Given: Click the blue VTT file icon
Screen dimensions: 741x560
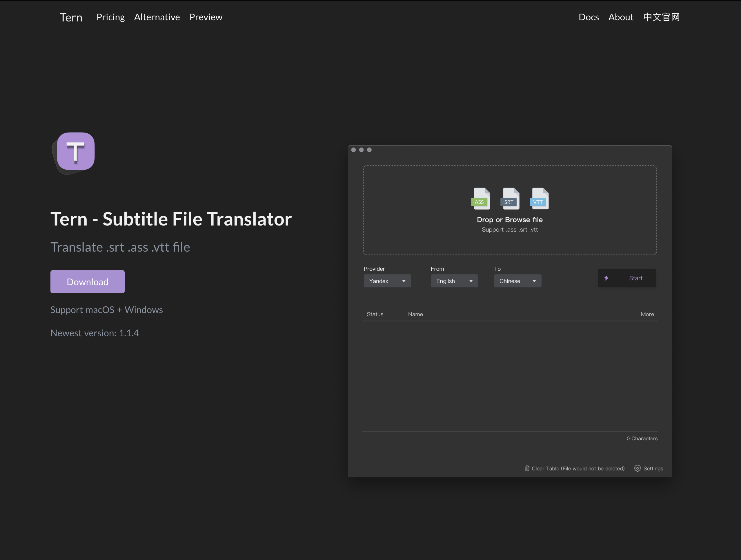Looking at the screenshot, I should tap(539, 199).
